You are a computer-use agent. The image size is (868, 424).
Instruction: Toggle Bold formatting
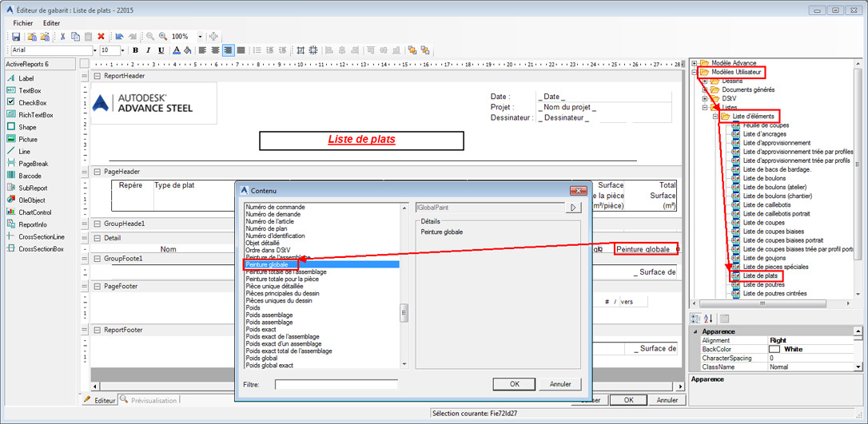coord(136,50)
